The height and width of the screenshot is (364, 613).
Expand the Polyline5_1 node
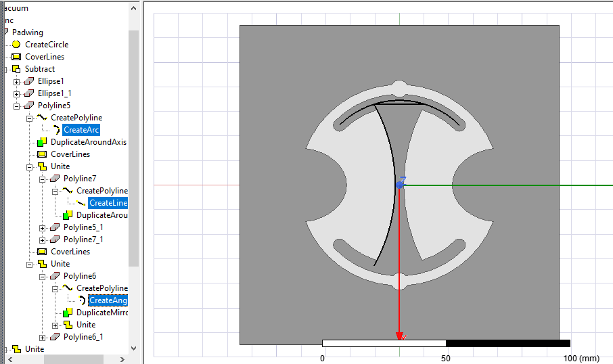tap(42, 228)
